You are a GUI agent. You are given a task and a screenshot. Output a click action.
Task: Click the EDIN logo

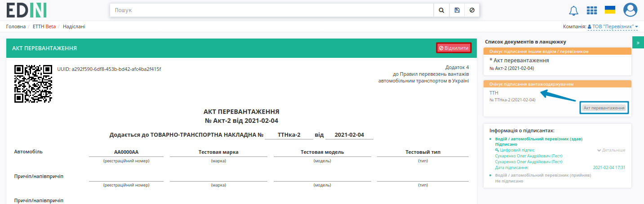click(x=27, y=10)
